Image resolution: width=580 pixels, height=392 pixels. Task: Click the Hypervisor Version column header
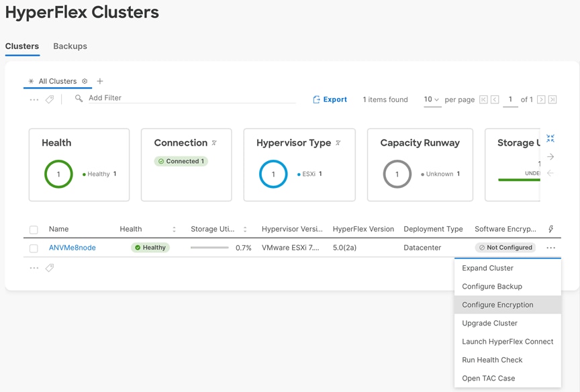coord(292,229)
